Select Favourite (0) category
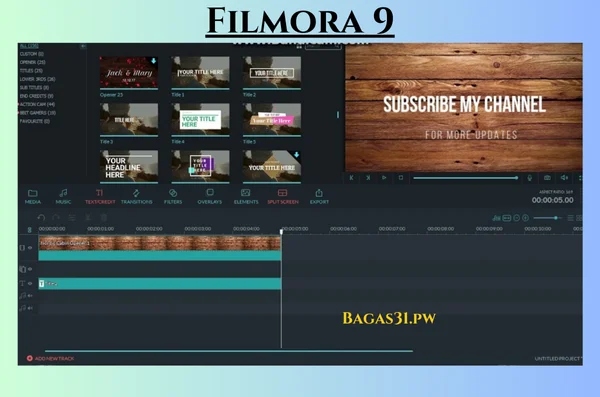The image size is (600, 397). click(x=35, y=121)
